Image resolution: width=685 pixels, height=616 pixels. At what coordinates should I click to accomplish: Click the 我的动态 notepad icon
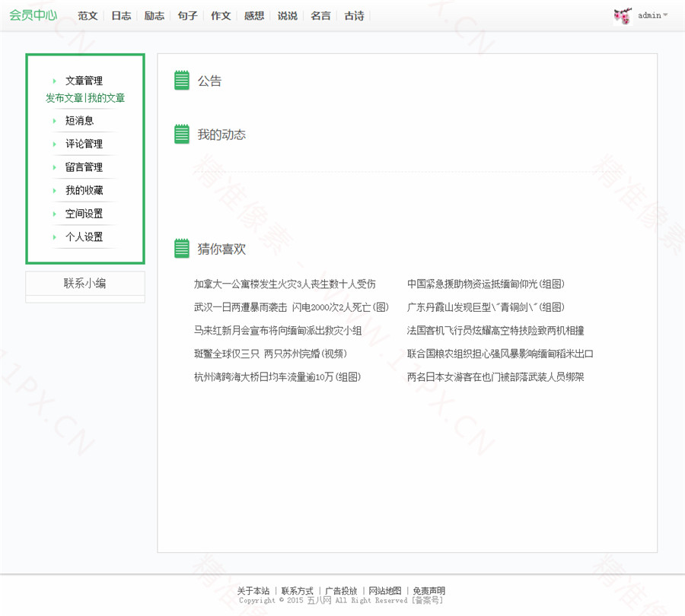182,135
